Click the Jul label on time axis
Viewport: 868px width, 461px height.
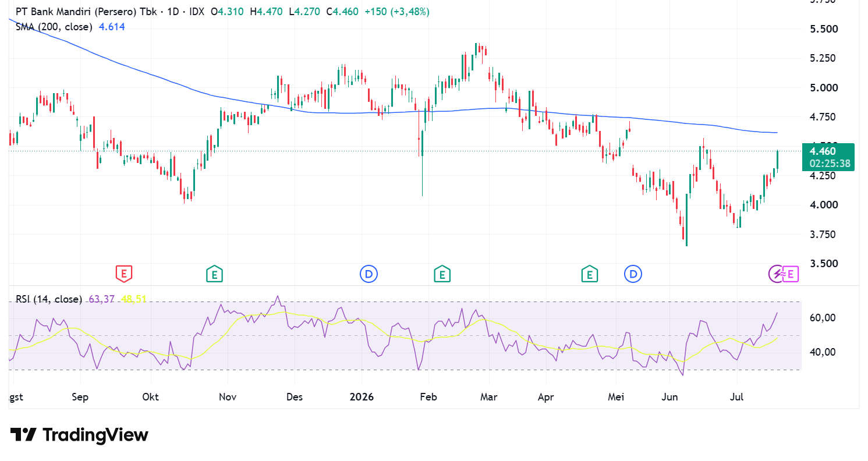point(738,398)
